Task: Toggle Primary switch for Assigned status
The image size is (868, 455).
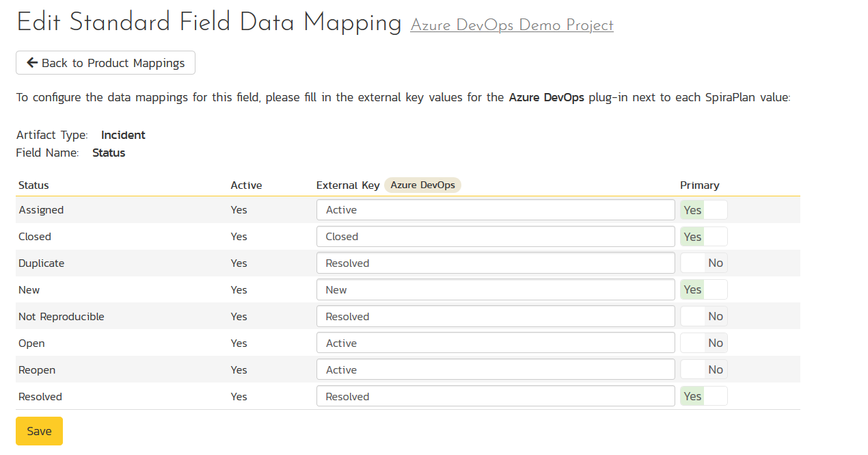Action: point(703,210)
